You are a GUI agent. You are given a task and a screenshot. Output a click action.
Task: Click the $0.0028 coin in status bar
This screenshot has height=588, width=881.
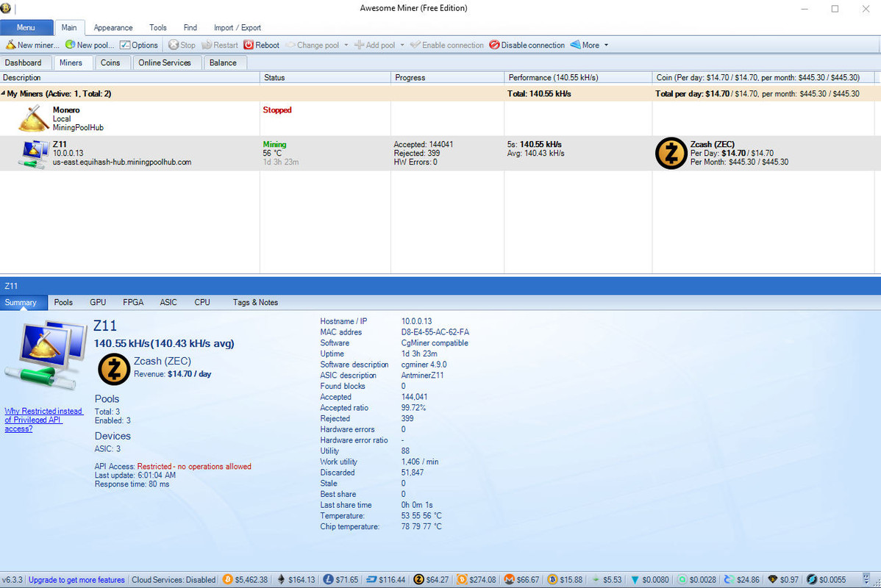(x=696, y=580)
